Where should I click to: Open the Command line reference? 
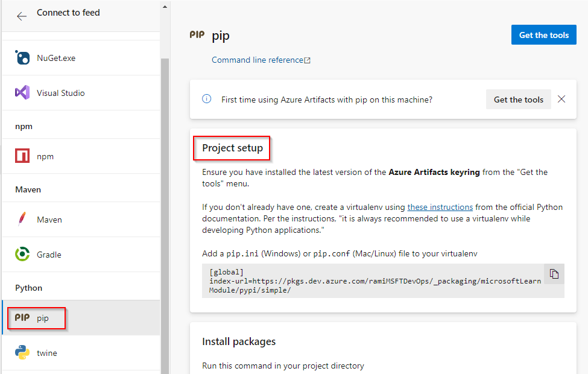pyautogui.click(x=257, y=59)
